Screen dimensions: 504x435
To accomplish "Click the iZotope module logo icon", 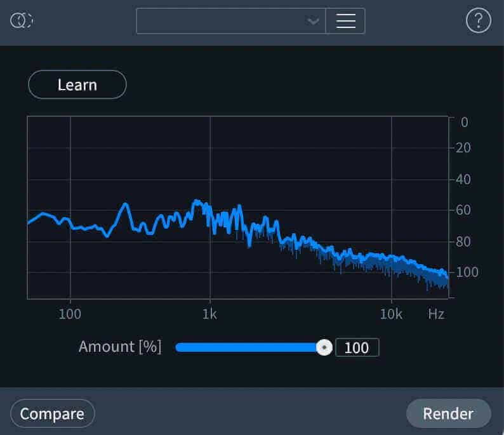I will pos(22,21).
